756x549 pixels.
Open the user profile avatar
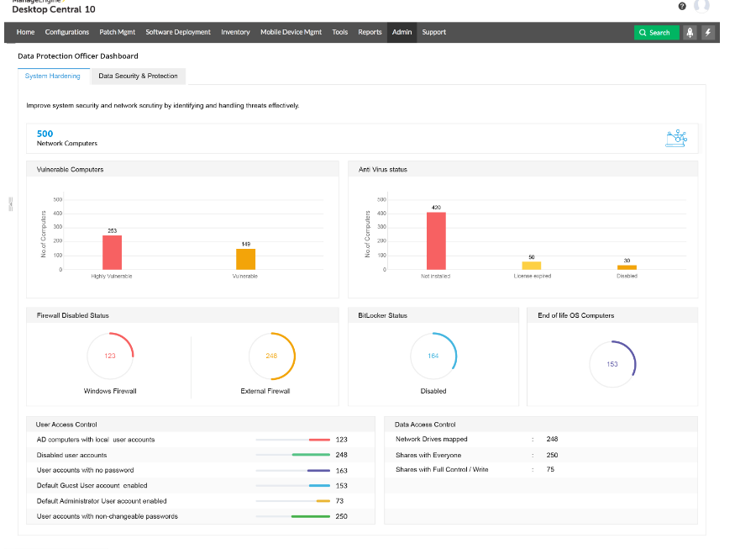coord(701,5)
